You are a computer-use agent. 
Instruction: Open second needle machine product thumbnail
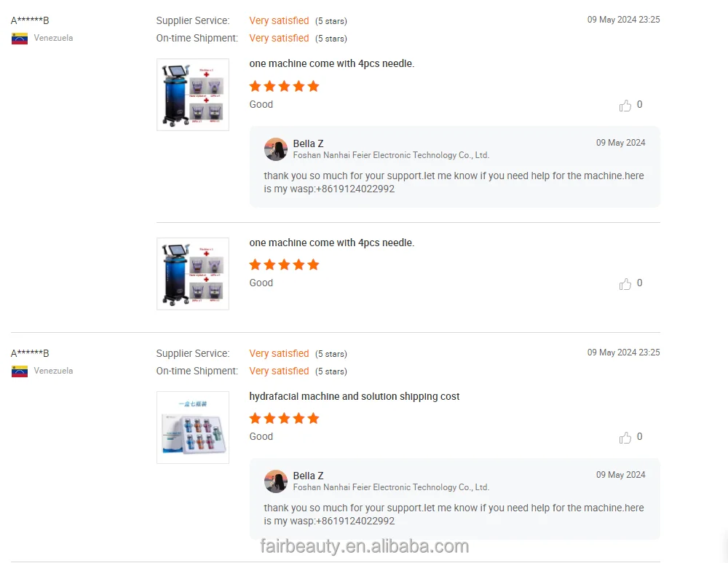point(193,274)
